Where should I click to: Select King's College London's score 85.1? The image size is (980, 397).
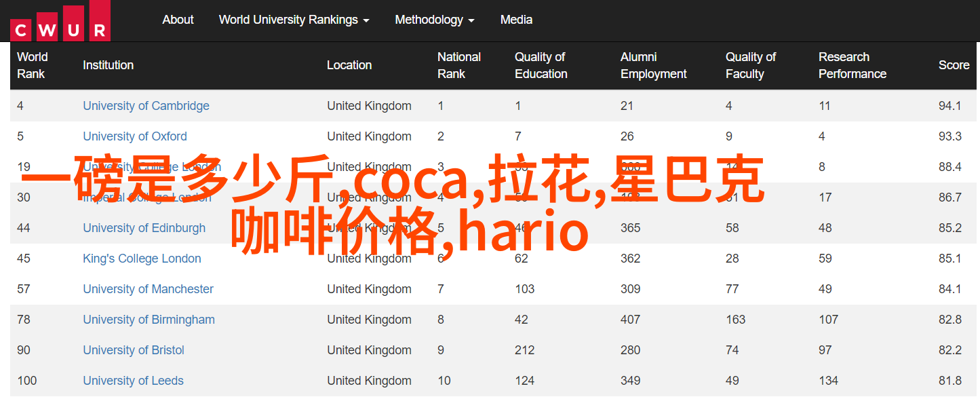950,259
